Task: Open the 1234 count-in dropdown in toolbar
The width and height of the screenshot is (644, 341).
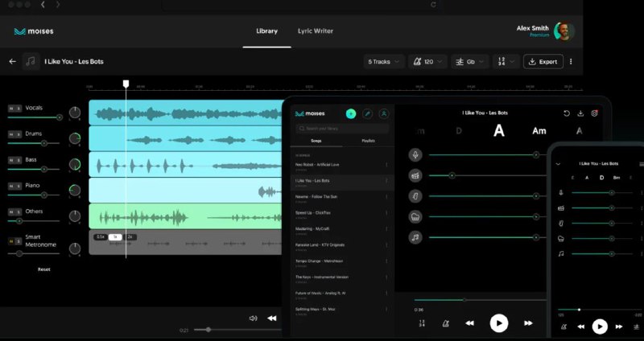Action: 506,62
